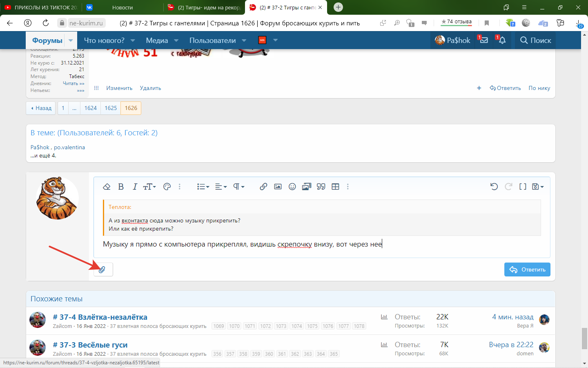Open the notifications bell alerts

click(x=502, y=40)
